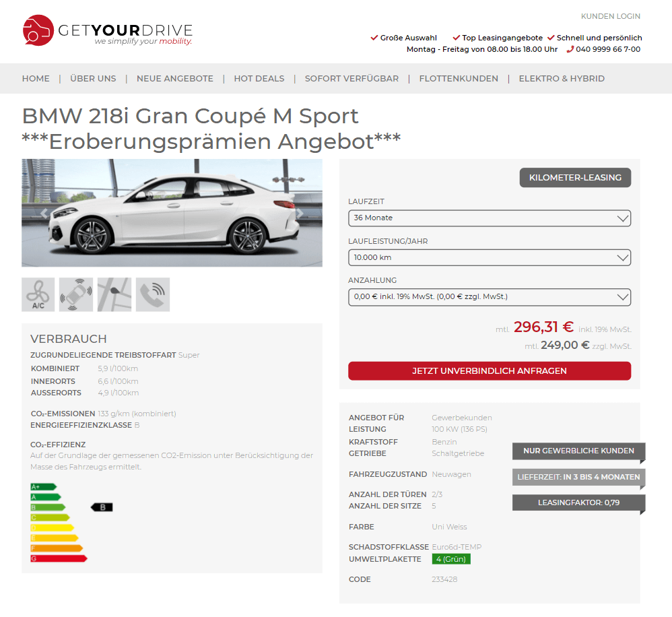Image resolution: width=672 pixels, height=617 pixels.
Task: Open the Über Uns page
Action: pos(93,78)
